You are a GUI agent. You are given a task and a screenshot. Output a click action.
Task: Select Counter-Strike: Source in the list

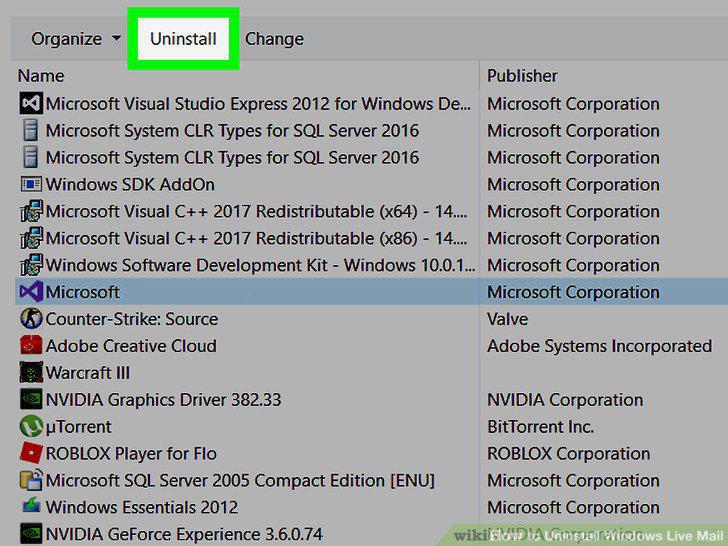[x=131, y=319]
